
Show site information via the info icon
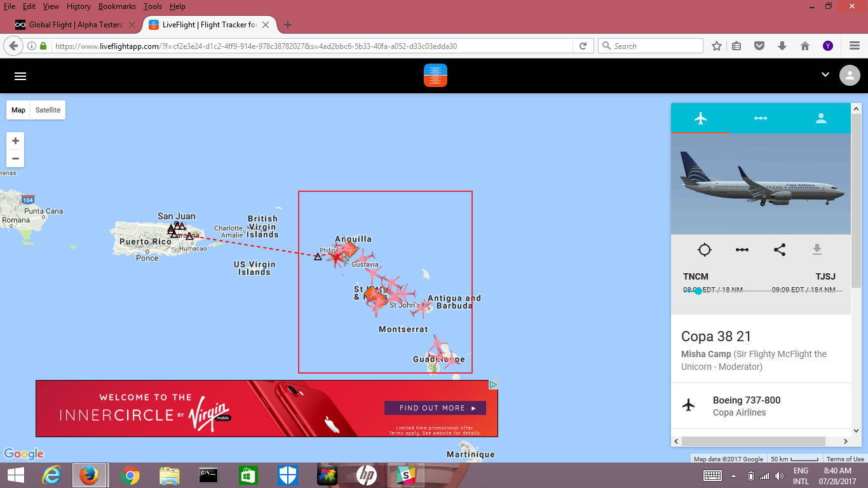click(32, 46)
